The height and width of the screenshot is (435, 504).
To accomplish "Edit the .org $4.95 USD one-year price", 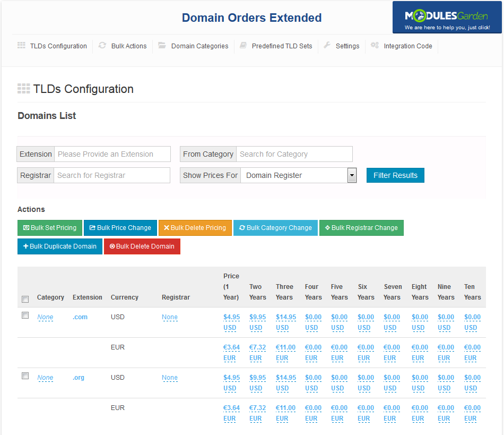I will 231,382.
